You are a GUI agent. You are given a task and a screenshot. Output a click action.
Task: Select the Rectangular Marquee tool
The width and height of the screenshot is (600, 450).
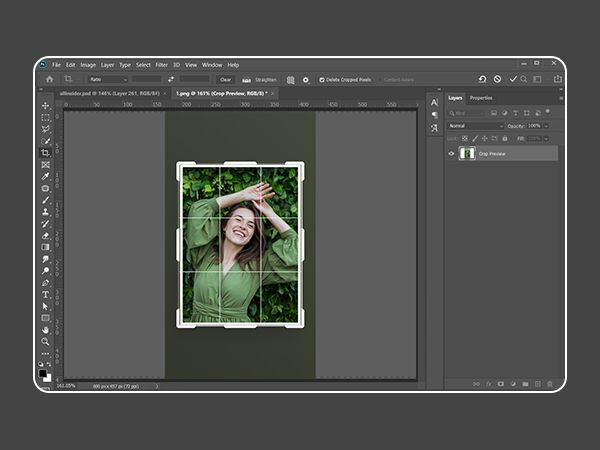coord(46,117)
